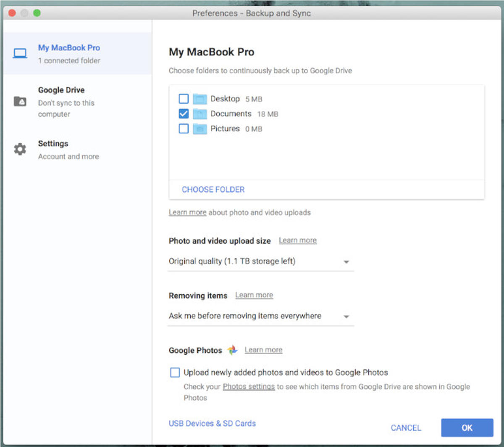
Task: Click the CHOOSE FOLDER button
Action: 213,189
